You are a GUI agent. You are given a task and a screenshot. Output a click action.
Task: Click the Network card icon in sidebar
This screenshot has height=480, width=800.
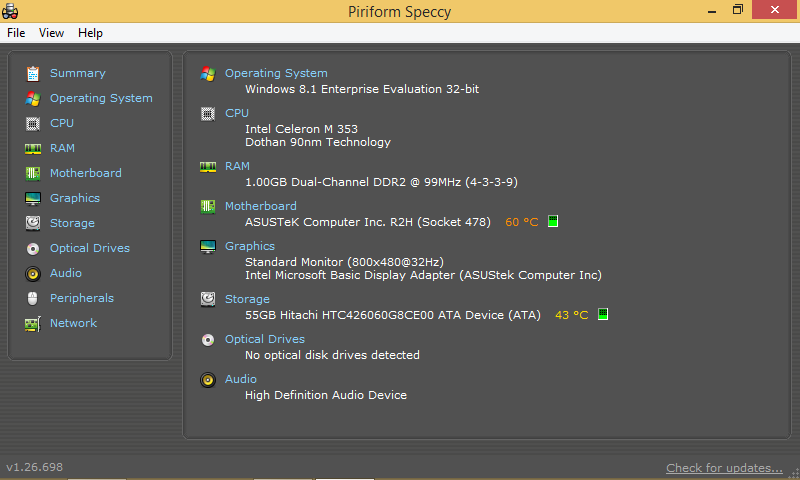coord(33,323)
